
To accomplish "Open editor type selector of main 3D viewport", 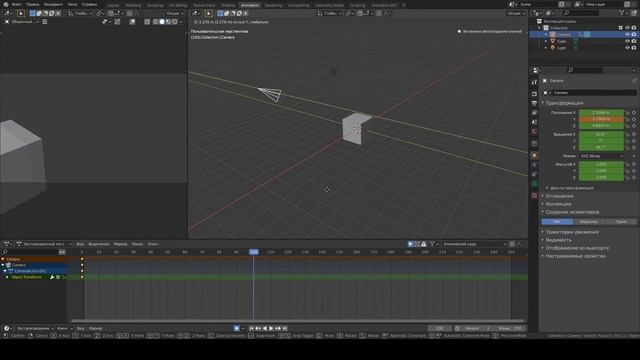I will tap(196, 13).
